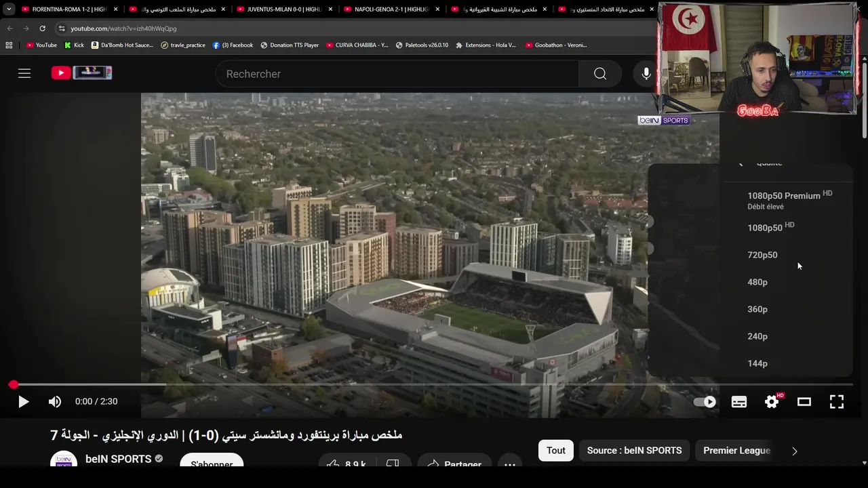Viewport: 868px width, 488px height.
Task: Switch to FIORENTINA-ROMA 1-2 tab
Action: point(69,9)
